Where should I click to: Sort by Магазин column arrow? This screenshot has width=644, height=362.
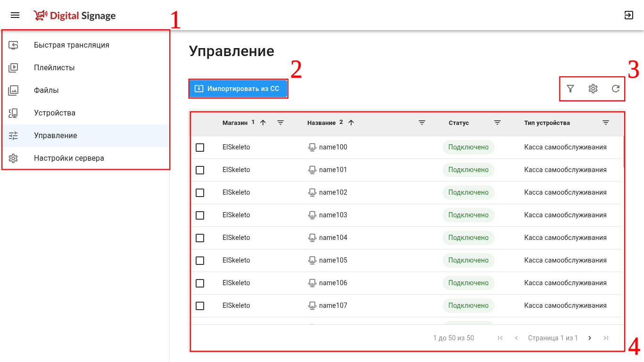click(x=263, y=123)
